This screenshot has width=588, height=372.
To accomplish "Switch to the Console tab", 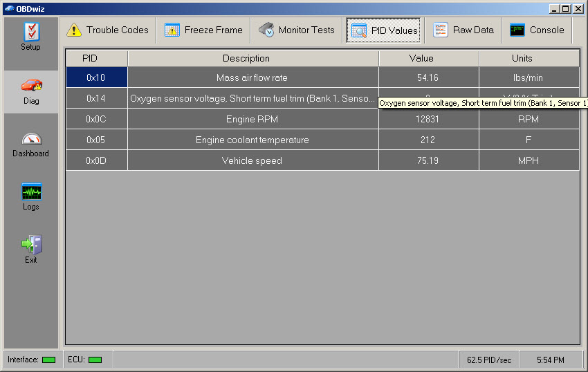I will (538, 30).
